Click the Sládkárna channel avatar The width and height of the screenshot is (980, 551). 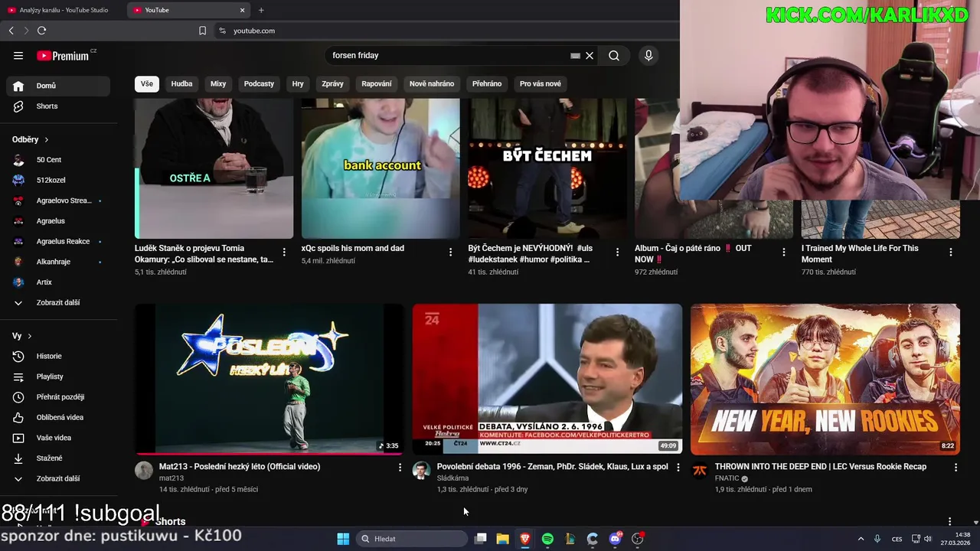tap(422, 471)
